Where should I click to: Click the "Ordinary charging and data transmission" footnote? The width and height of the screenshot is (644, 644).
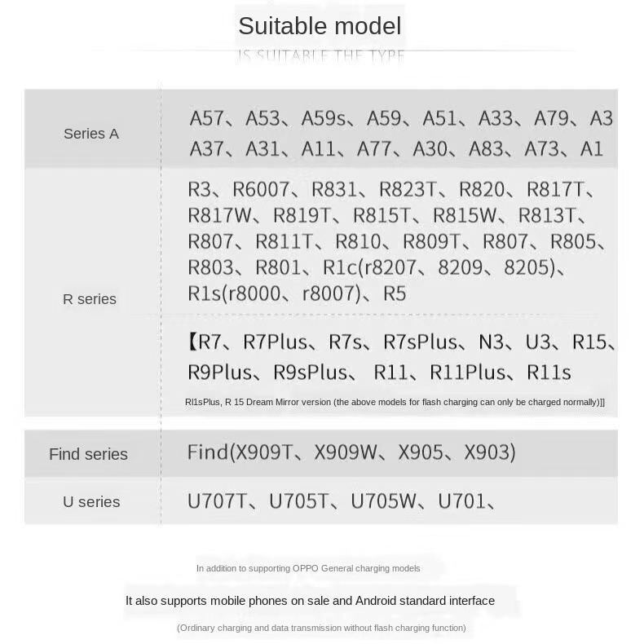pos(321,628)
